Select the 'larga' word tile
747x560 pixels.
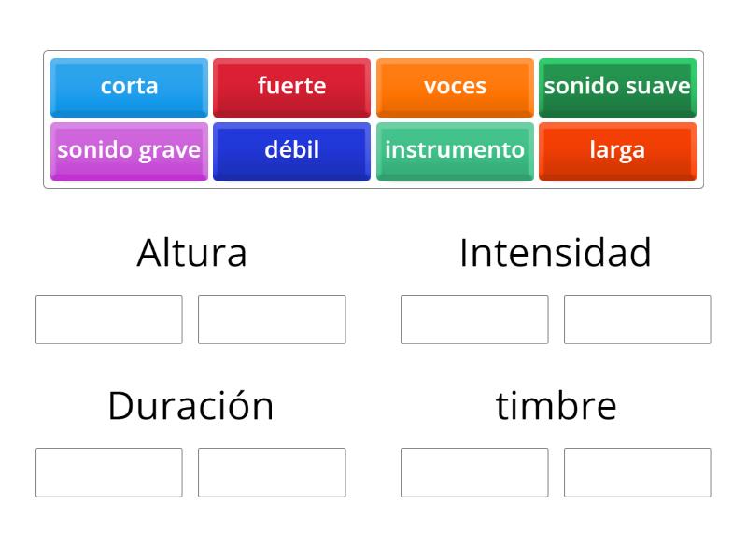click(x=618, y=150)
